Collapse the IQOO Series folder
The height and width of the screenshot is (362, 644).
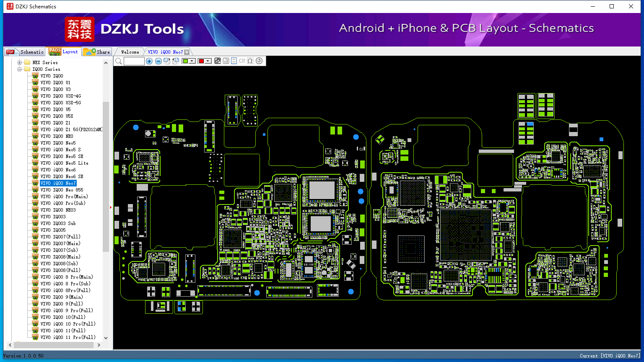point(19,69)
